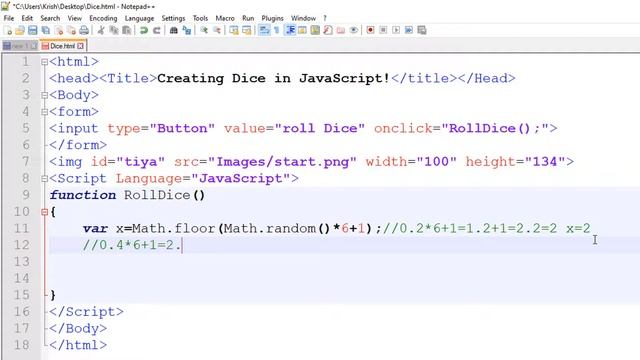Screen dimensions: 640x360
Task: Toggle synchronize vertical scrolling
Action: click(x=234, y=30)
